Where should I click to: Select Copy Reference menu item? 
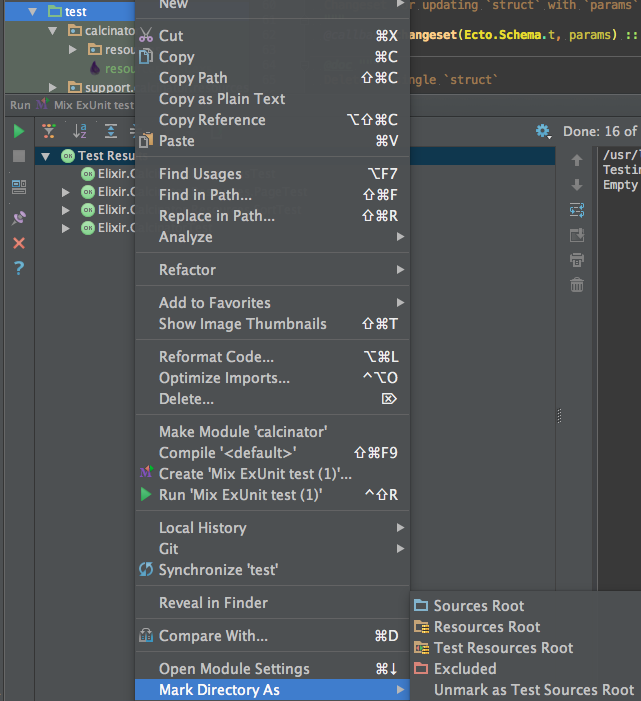(273, 120)
